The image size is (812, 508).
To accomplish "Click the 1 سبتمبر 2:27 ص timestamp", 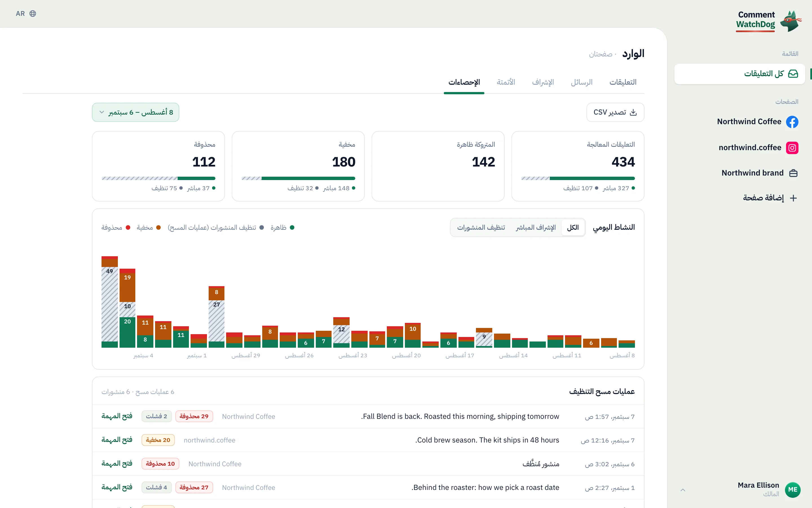I will pyautogui.click(x=610, y=488).
